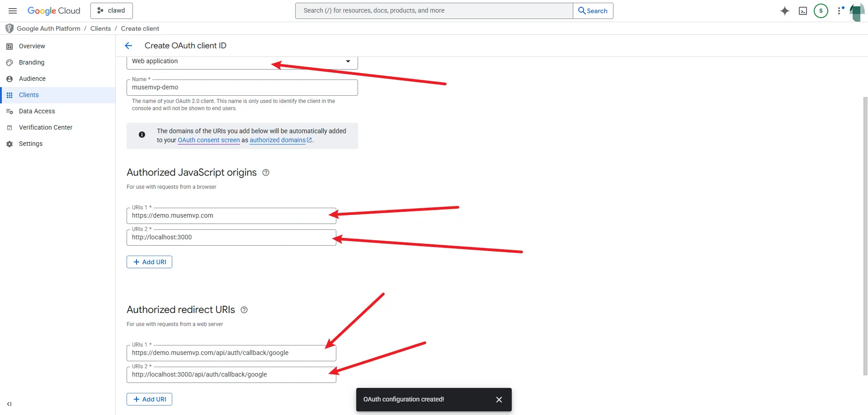This screenshot has width=868, height=415.
Task: Click the Gemini AI sparkle icon
Action: pos(785,11)
